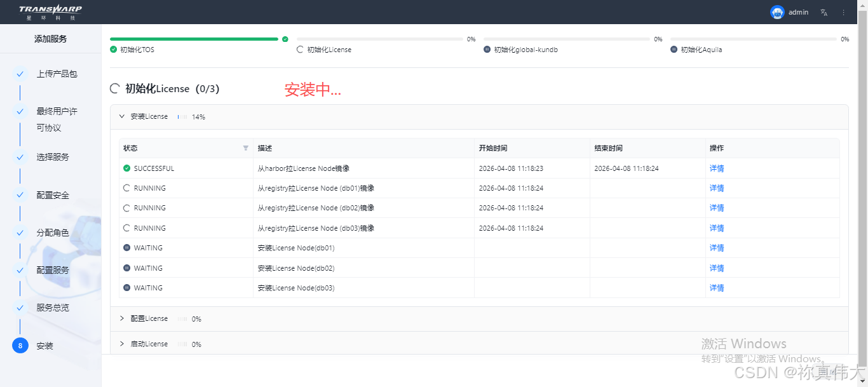This screenshot has width=868, height=387.
Task: Click the 初始化Aquila pause icon
Action: pos(674,50)
